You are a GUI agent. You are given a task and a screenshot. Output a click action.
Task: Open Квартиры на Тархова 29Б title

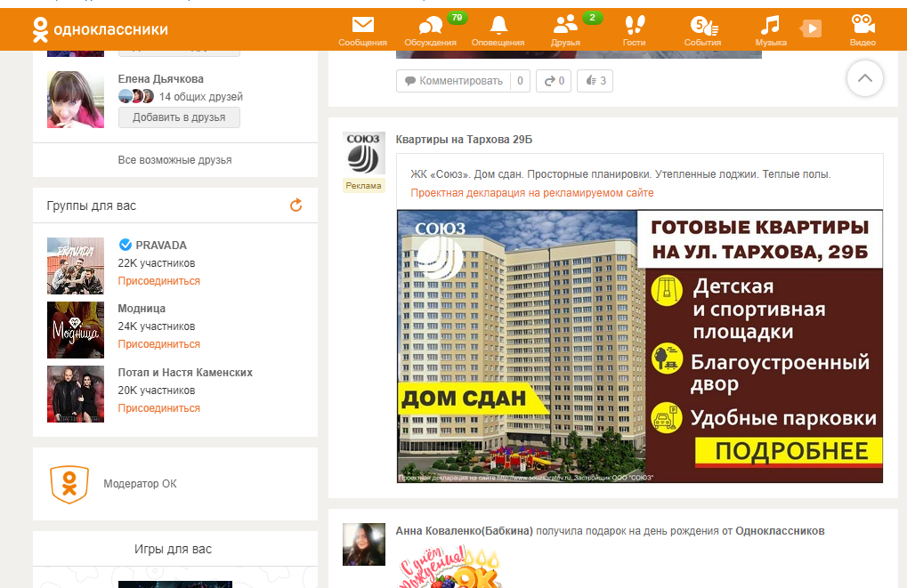point(464,140)
